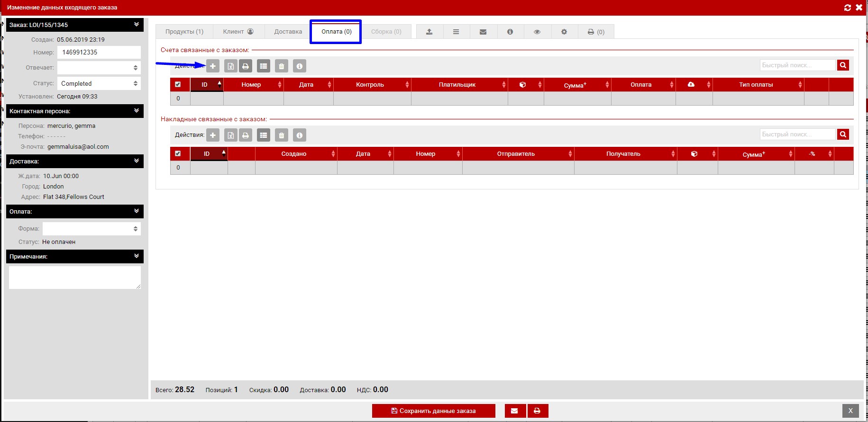Click the invoices quick search button
This screenshot has height=422, width=868.
843,65
